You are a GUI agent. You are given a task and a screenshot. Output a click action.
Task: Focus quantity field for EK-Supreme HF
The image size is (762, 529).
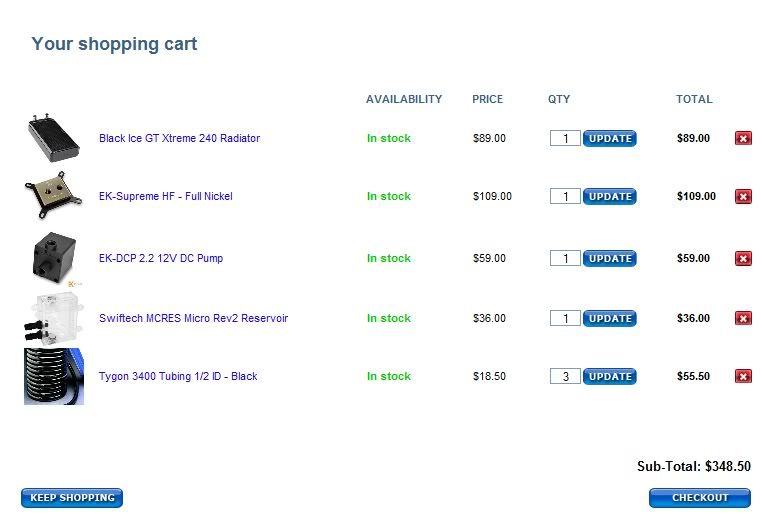point(565,196)
